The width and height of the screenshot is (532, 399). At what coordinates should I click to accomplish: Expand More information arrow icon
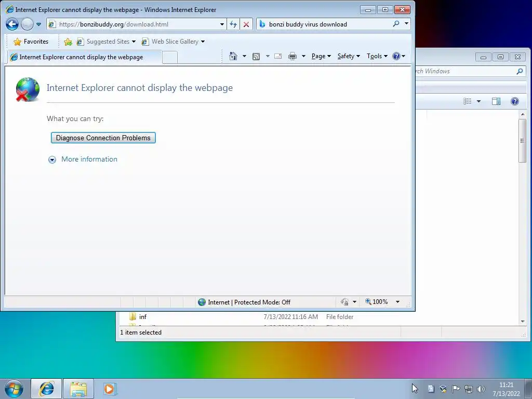pyautogui.click(x=52, y=160)
